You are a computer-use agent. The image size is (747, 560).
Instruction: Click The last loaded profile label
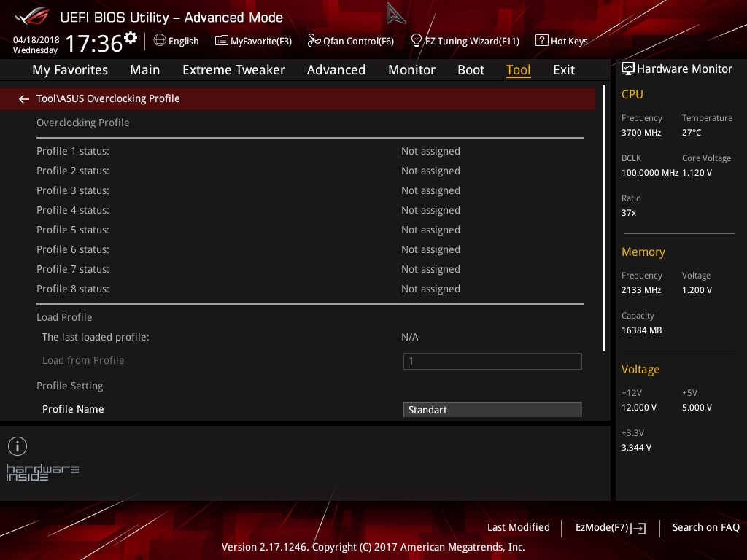tap(96, 337)
